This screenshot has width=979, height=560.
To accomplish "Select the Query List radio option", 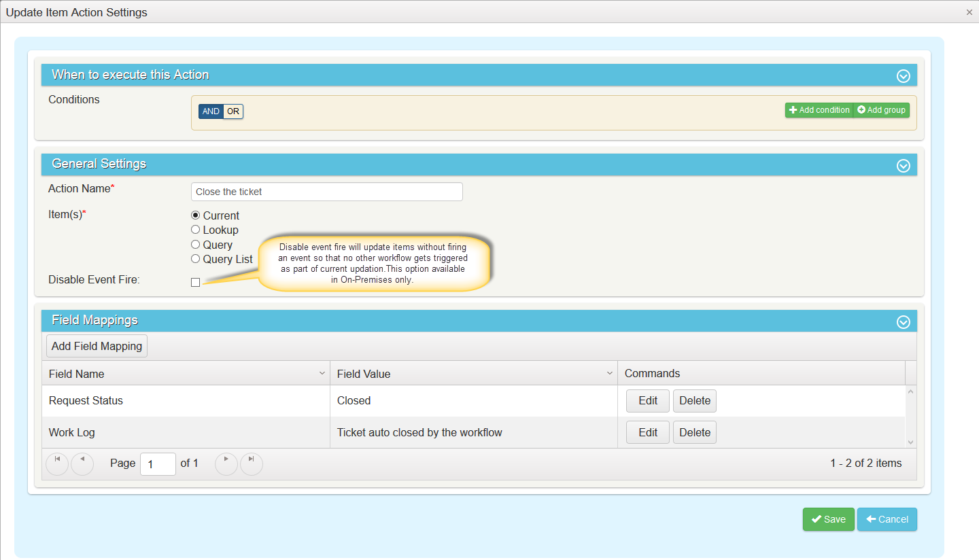I will pyautogui.click(x=195, y=259).
